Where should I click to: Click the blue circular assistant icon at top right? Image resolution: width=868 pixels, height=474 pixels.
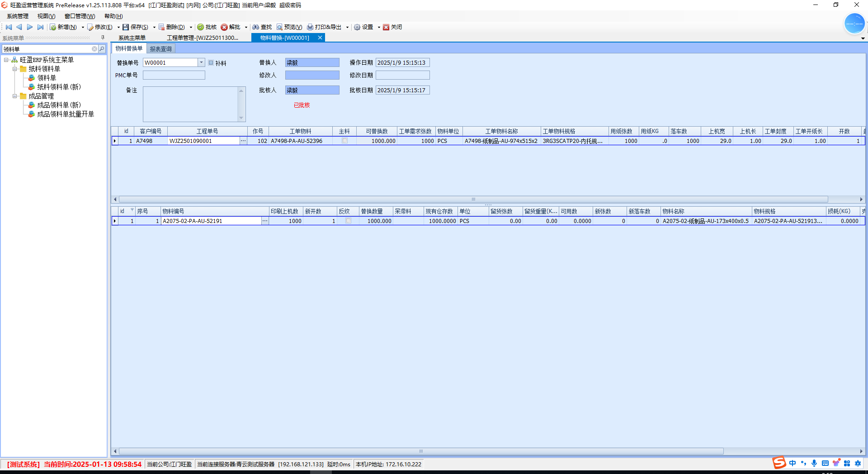tap(854, 24)
